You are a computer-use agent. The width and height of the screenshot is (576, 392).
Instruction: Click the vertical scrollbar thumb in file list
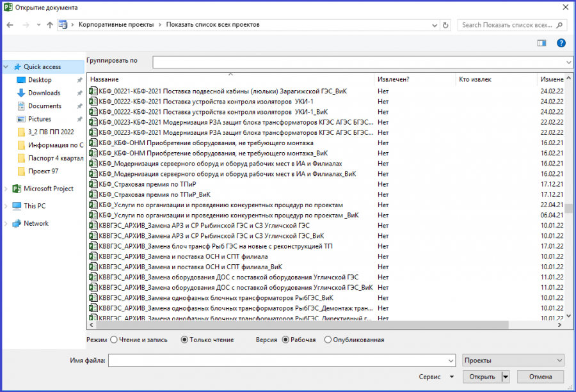tap(569, 208)
